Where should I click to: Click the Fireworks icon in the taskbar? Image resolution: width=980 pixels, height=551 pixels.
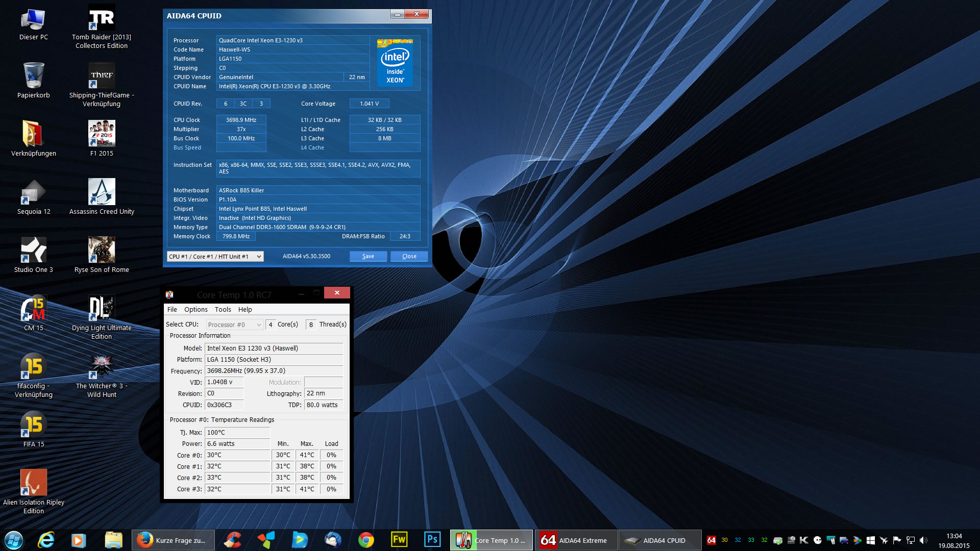[x=399, y=540]
